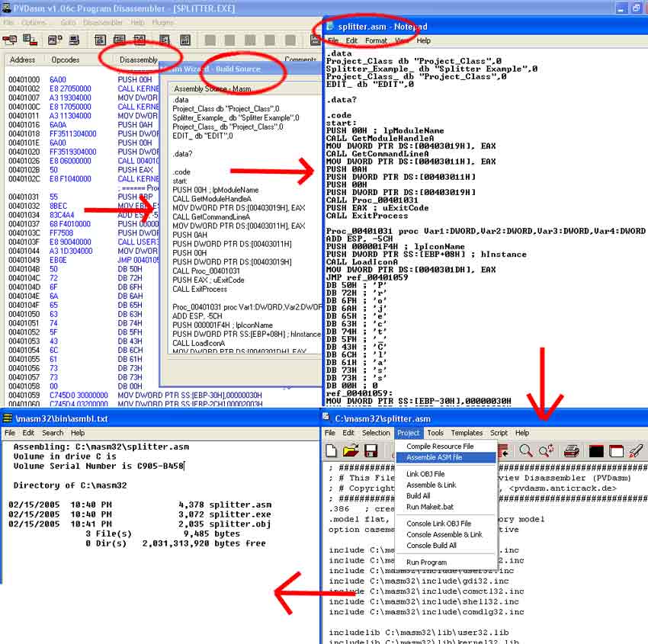The width and height of the screenshot is (648, 644).
Task: Open the Format menu in Notepad
Action: pos(376,40)
